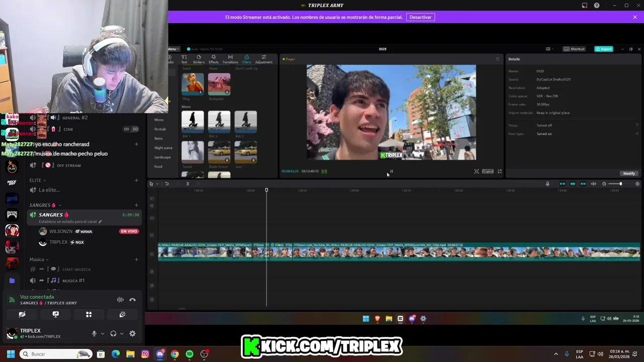Screen dimensions: 644x362
Task: Select the Night scene filter category
Action: (x=163, y=148)
